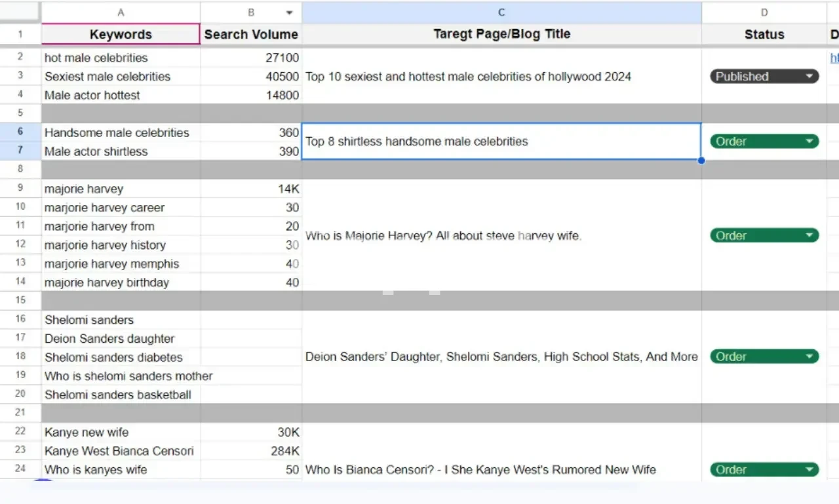Open Order dropdown for shirtless handsome celebrities row

(x=810, y=142)
